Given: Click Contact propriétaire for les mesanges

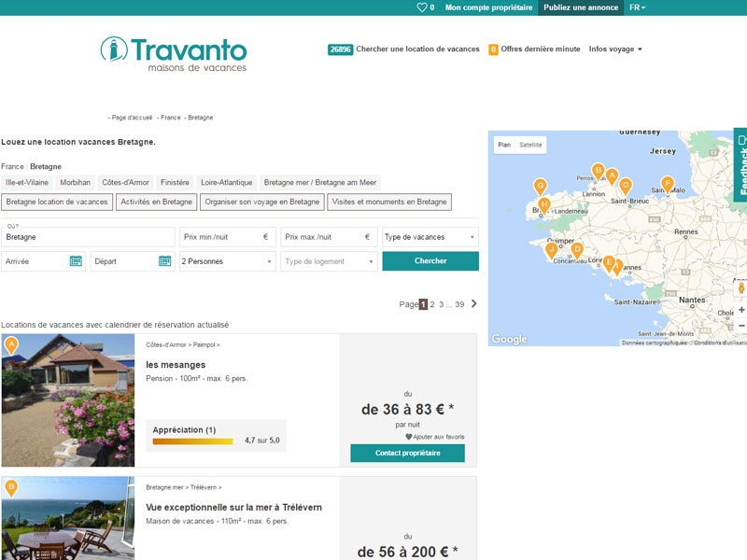Looking at the screenshot, I should coord(407,453).
